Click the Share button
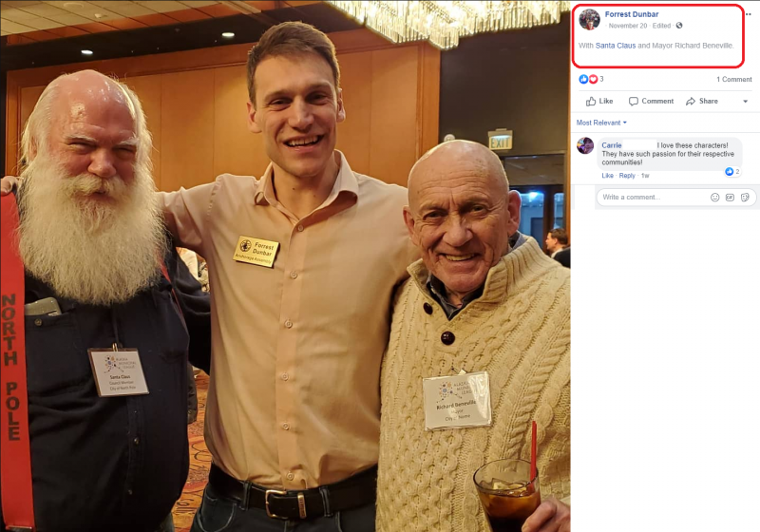The image size is (760, 532). click(702, 102)
